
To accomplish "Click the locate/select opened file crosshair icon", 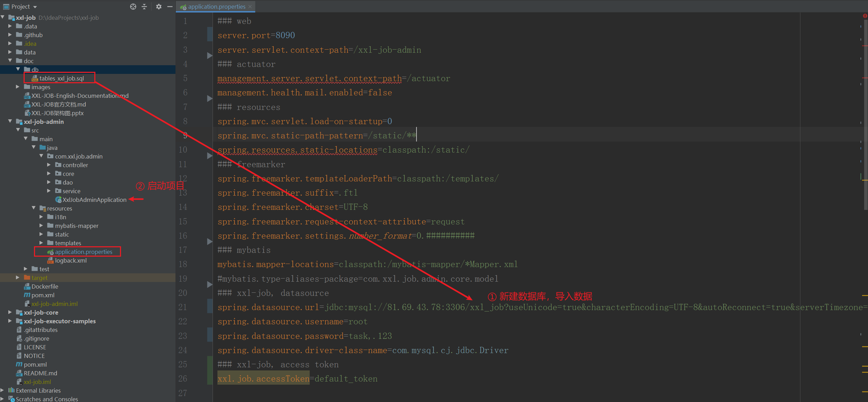I will (133, 7).
